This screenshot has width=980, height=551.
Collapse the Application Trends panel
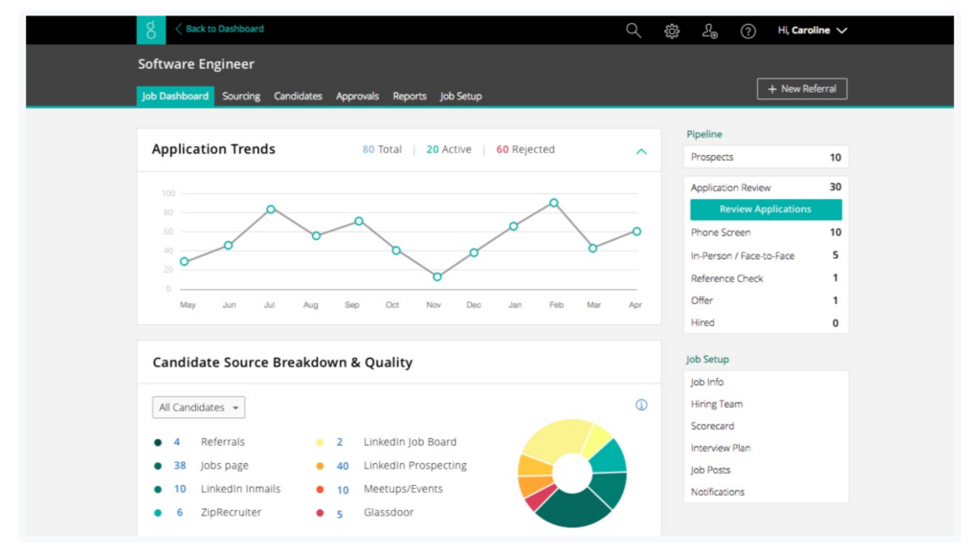tap(641, 151)
